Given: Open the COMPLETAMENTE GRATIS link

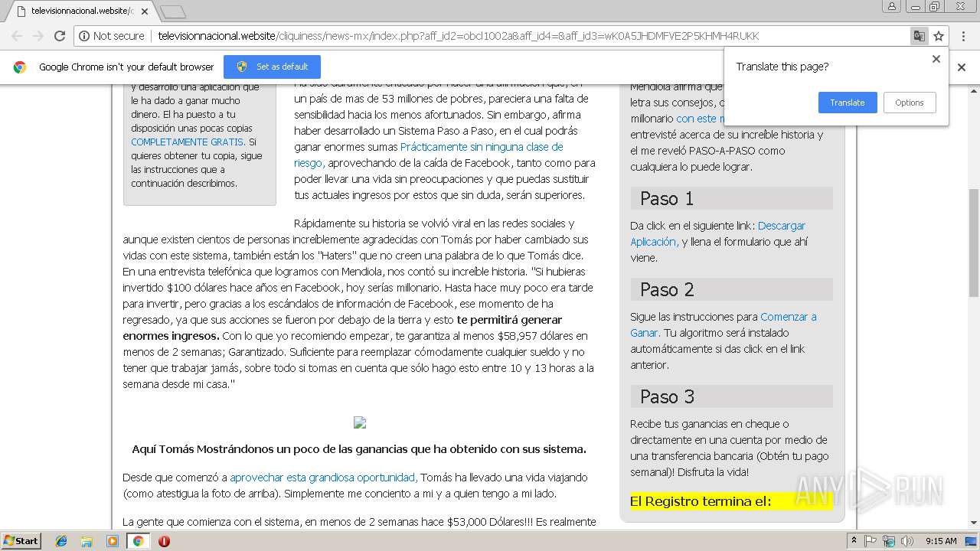Looking at the screenshot, I should pos(188,142).
